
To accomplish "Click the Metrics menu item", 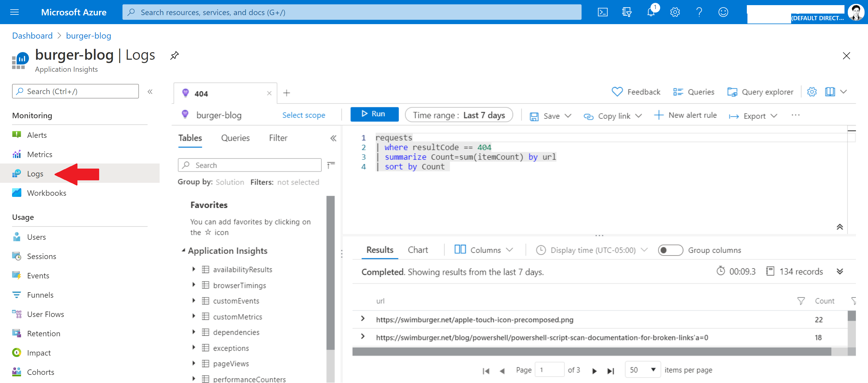I will [39, 154].
